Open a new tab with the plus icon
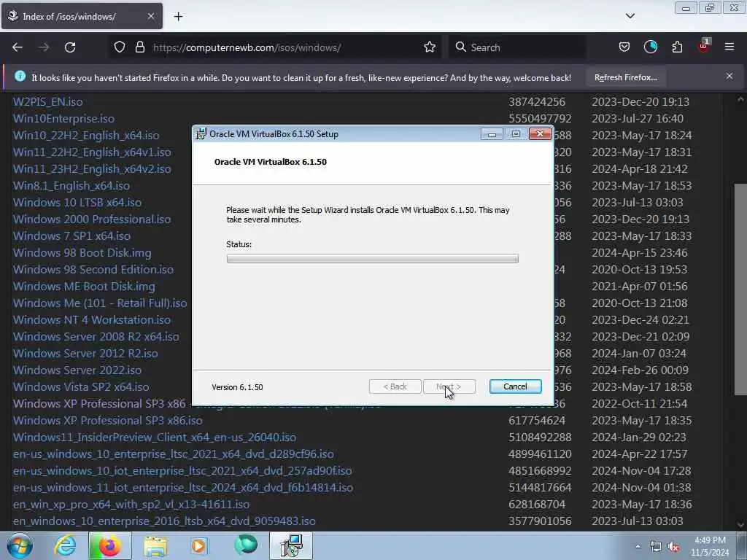Image resolution: width=747 pixels, height=560 pixels. 178,17
